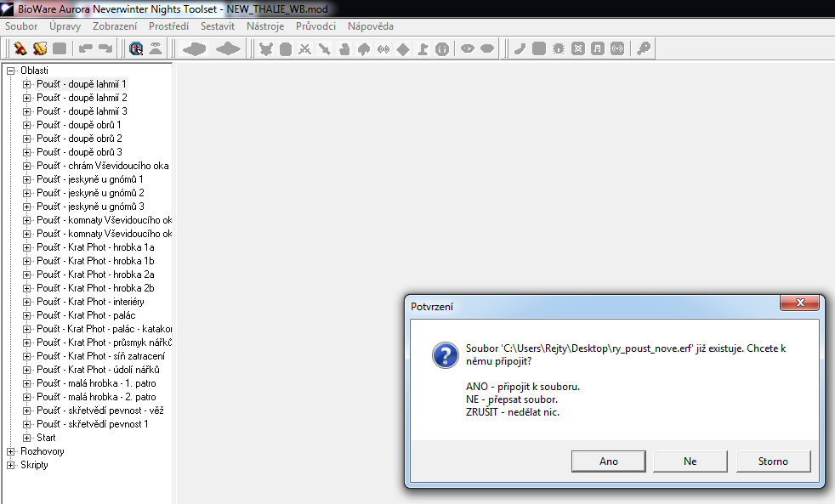Expand the Rozhovory tree node

[11, 451]
